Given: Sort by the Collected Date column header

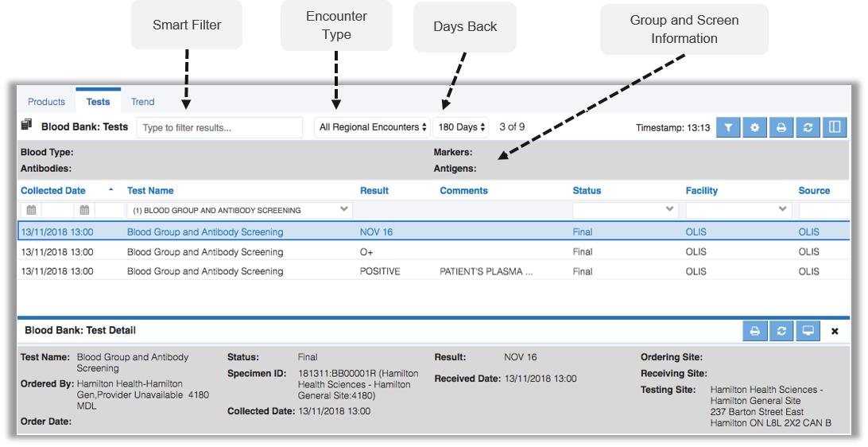Looking at the screenshot, I should tap(53, 191).
